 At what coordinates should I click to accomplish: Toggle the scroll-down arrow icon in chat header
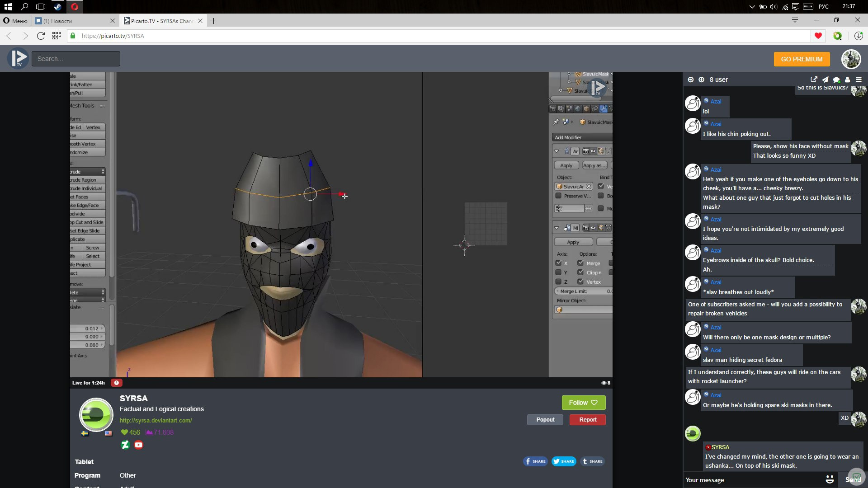coord(701,80)
